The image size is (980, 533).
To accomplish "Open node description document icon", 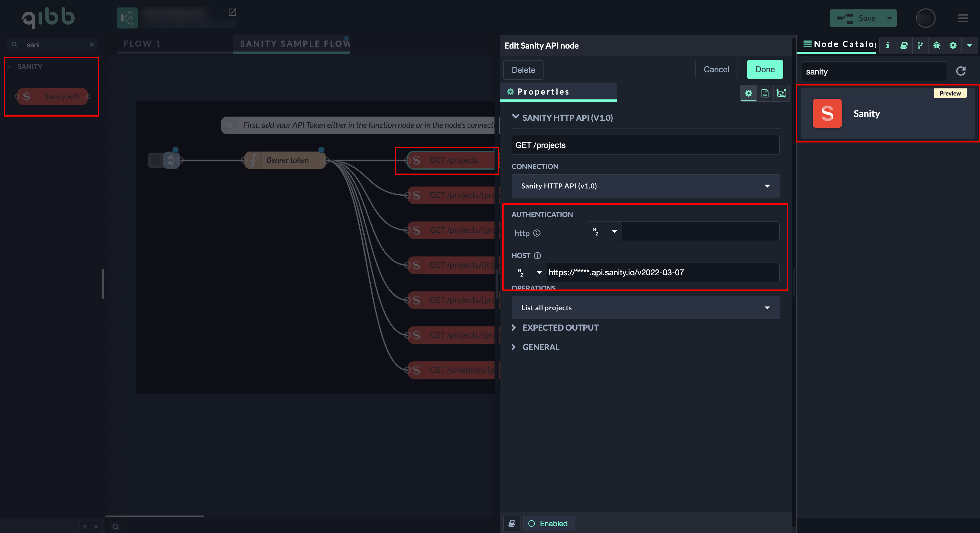I will pyautogui.click(x=765, y=93).
